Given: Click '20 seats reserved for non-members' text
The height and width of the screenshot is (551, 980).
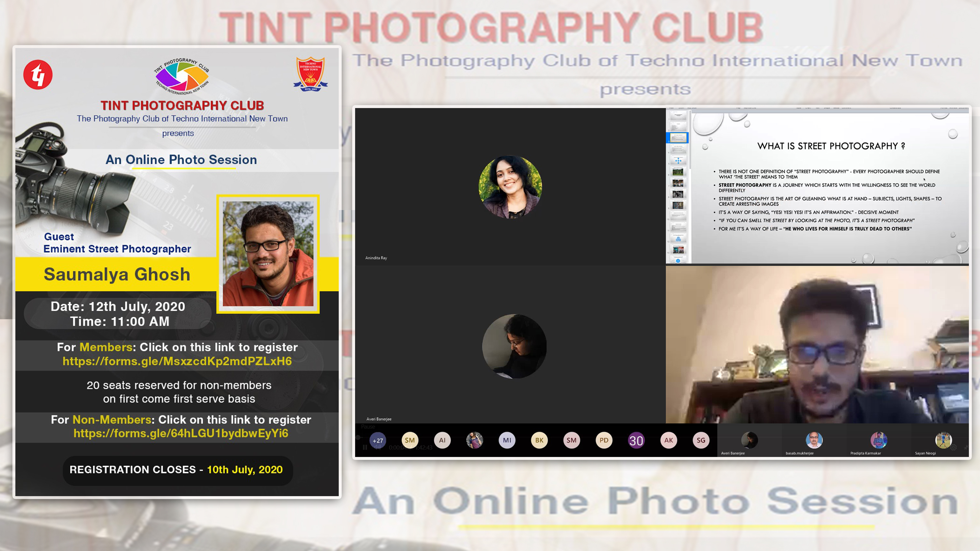Looking at the screenshot, I should 179,386.
